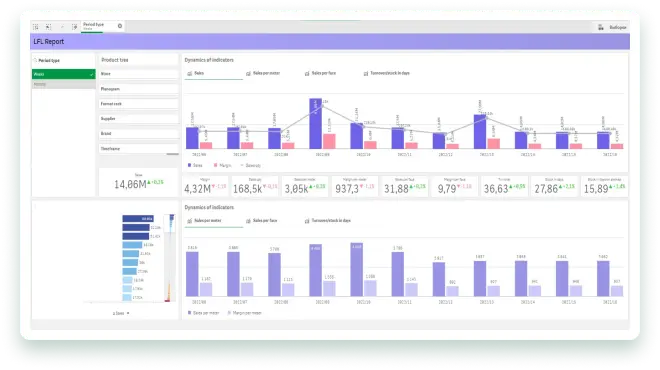Click the 14,06M sales KPI
This screenshot has width=660, height=370.
(130, 184)
